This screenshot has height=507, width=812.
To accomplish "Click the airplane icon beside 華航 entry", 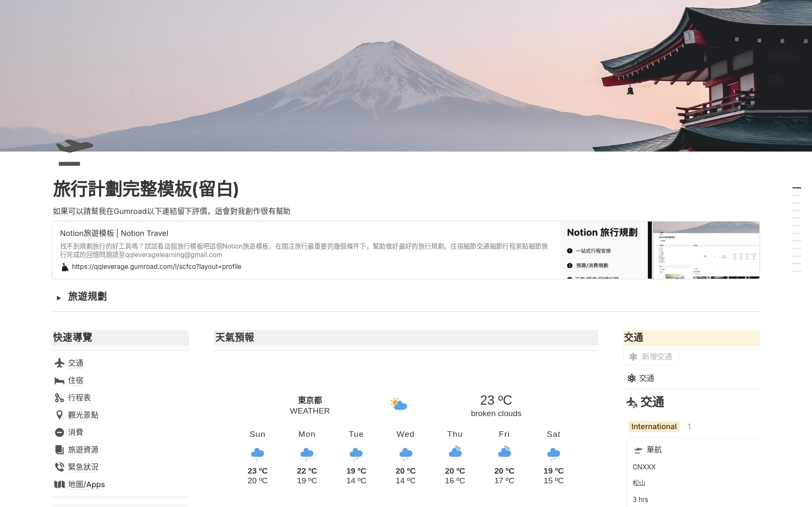I will [x=638, y=449].
